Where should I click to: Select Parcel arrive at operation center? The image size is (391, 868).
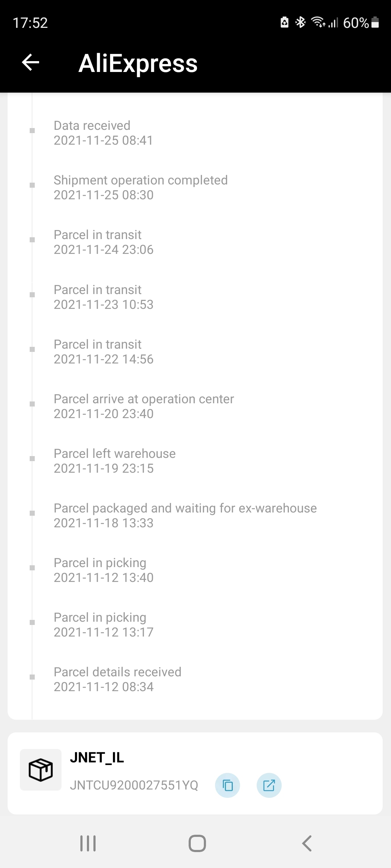144,406
